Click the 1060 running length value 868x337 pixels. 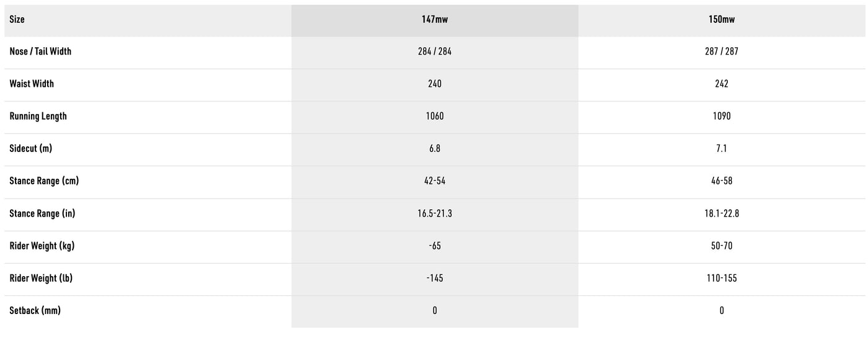[435, 116]
